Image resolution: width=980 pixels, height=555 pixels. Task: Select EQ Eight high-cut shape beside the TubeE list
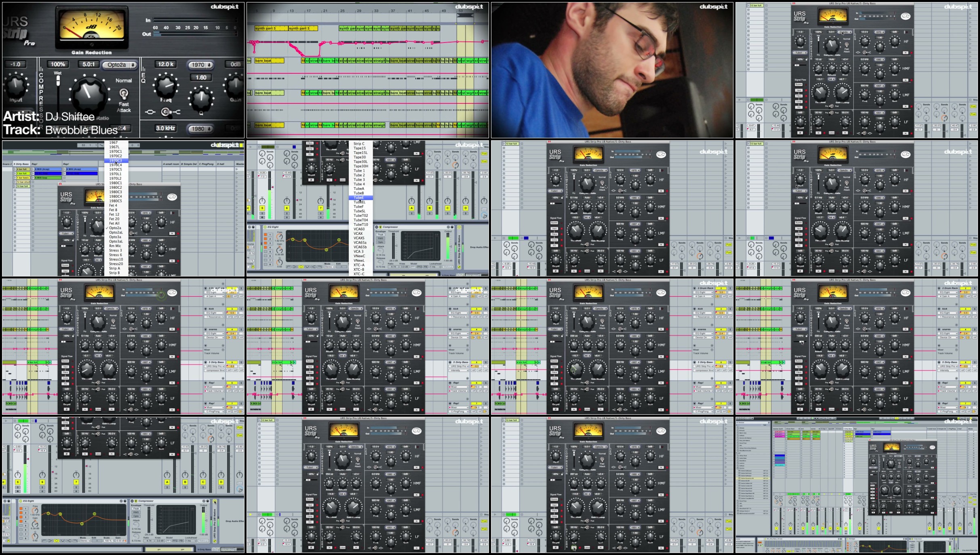320,267
